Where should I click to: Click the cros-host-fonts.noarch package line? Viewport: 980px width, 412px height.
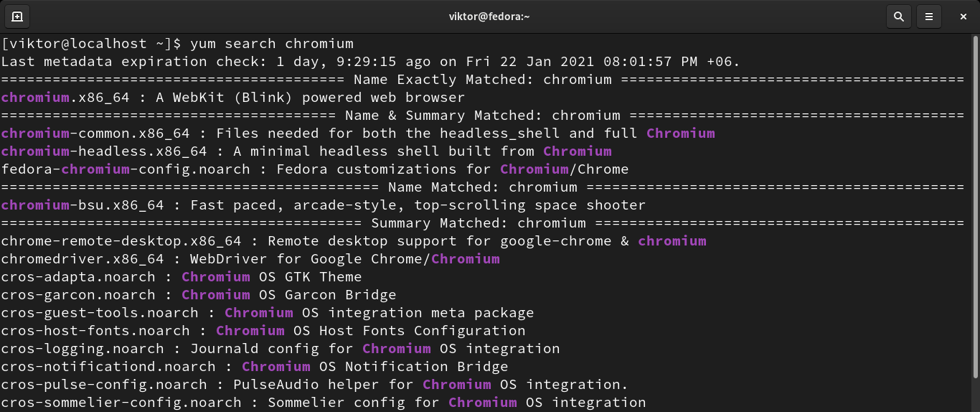[95, 331]
